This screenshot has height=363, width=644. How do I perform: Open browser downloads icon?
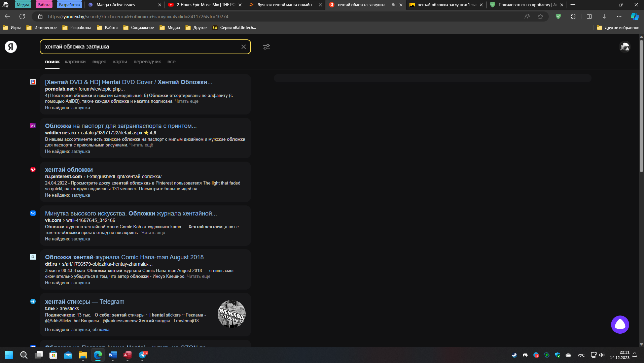tap(604, 16)
